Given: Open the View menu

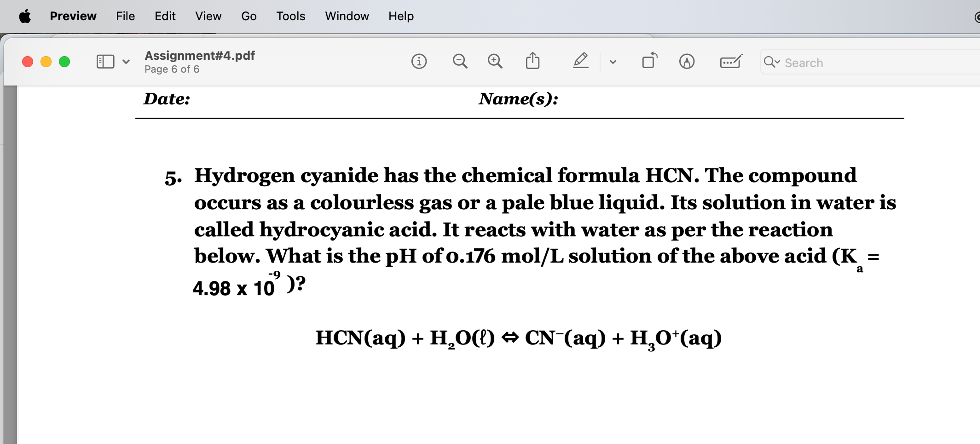Looking at the screenshot, I should click(208, 16).
